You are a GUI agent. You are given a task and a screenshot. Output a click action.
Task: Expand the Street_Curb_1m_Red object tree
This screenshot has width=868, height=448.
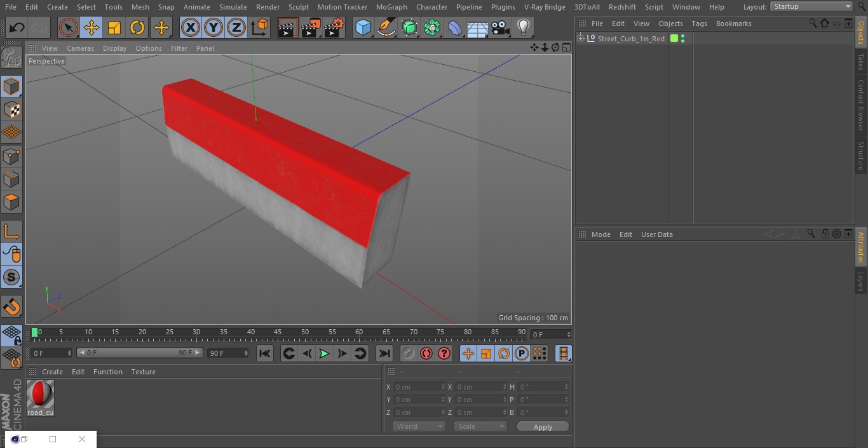coord(581,39)
